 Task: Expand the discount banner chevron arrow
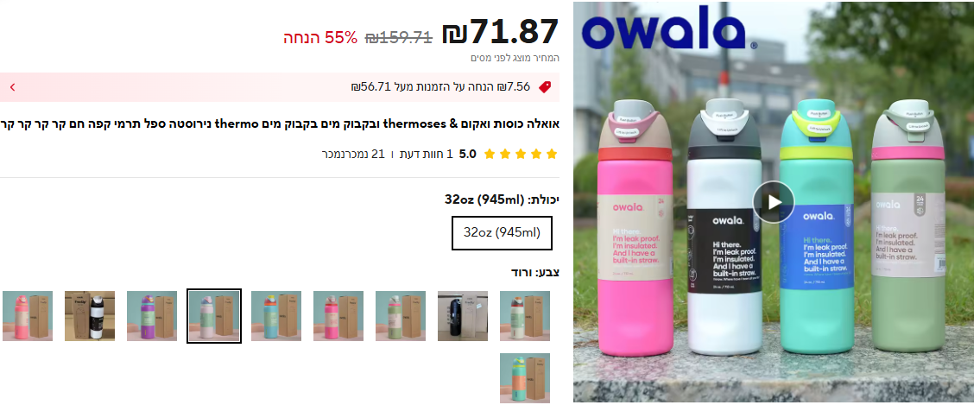coord(12,87)
